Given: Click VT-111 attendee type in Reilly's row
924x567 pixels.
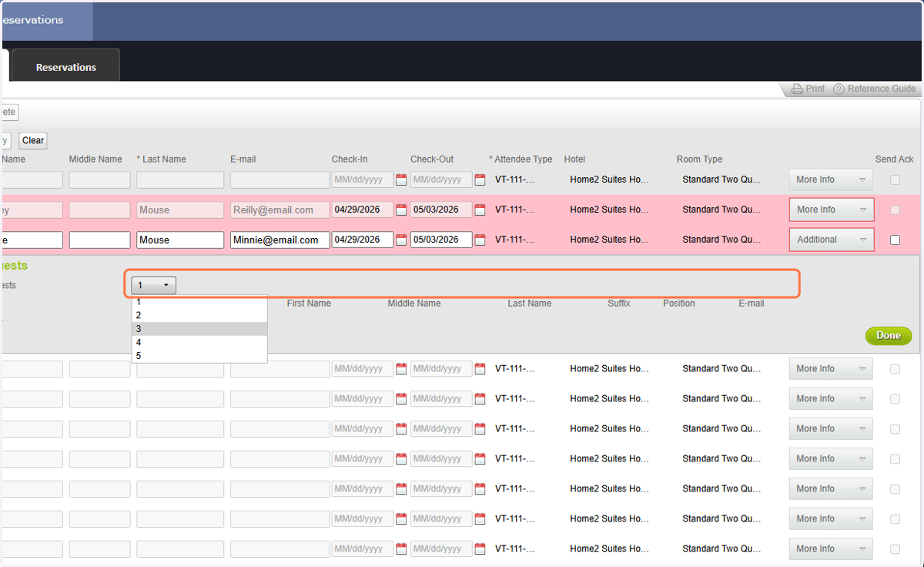Looking at the screenshot, I should point(514,210).
